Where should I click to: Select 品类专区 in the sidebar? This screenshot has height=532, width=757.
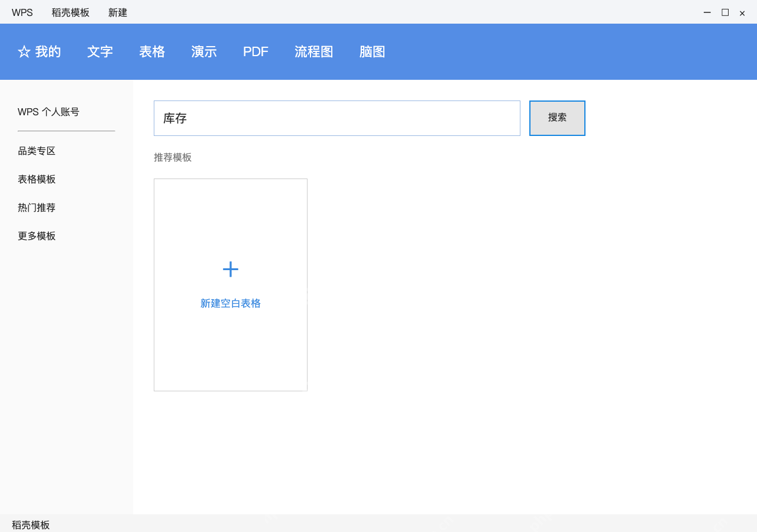tap(37, 151)
